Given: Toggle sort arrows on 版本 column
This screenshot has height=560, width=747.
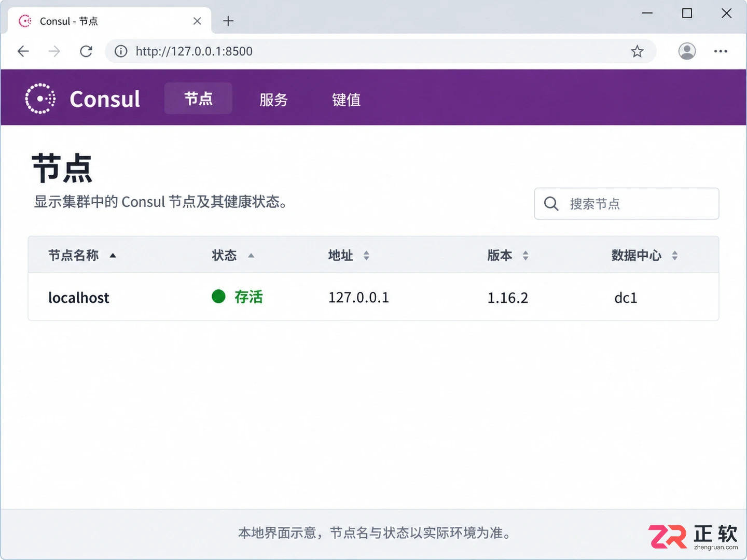Looking at the screenshot, I should 525,256.
